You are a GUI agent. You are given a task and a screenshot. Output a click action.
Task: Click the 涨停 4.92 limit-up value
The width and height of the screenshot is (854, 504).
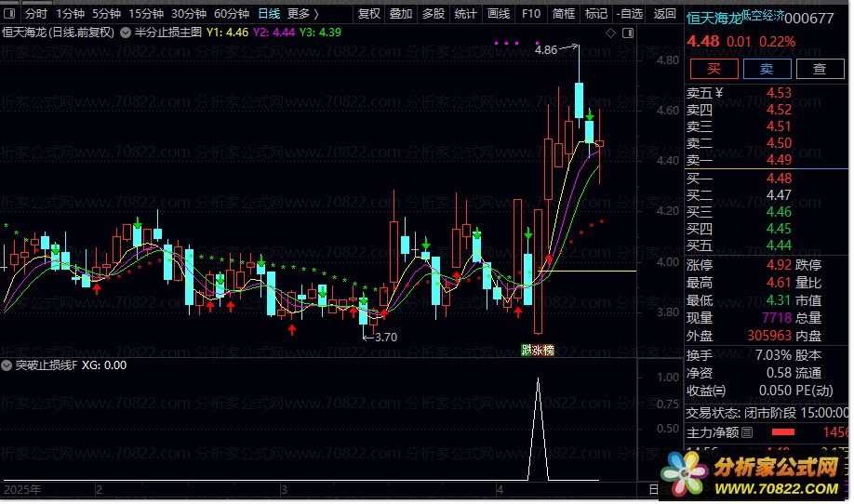click(779, 265)
